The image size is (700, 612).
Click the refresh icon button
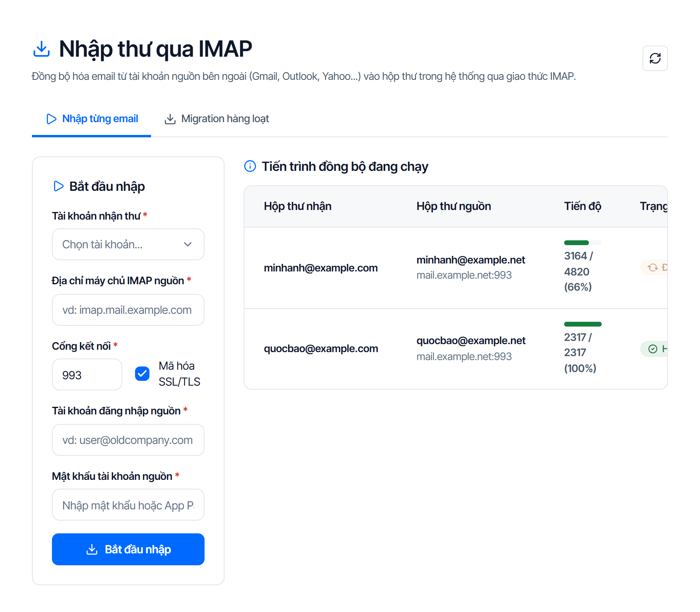pyautogui.click(x=655, y=58)
